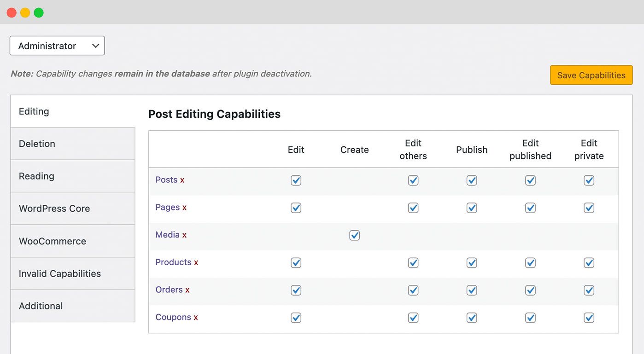Uncheck the Create capability for Media
The width and height of the screenshot is (644, 354).
(354, 235)
